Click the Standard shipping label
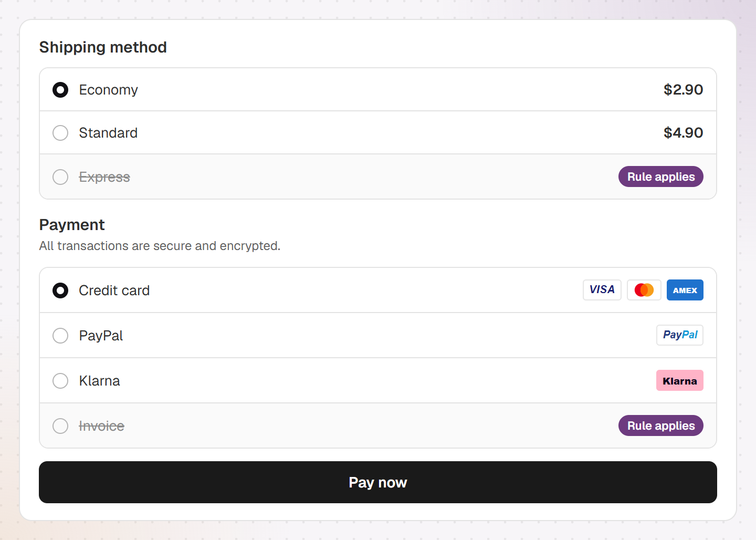The width and height of the screenshot is (756, 540). (x=108, y=133)
